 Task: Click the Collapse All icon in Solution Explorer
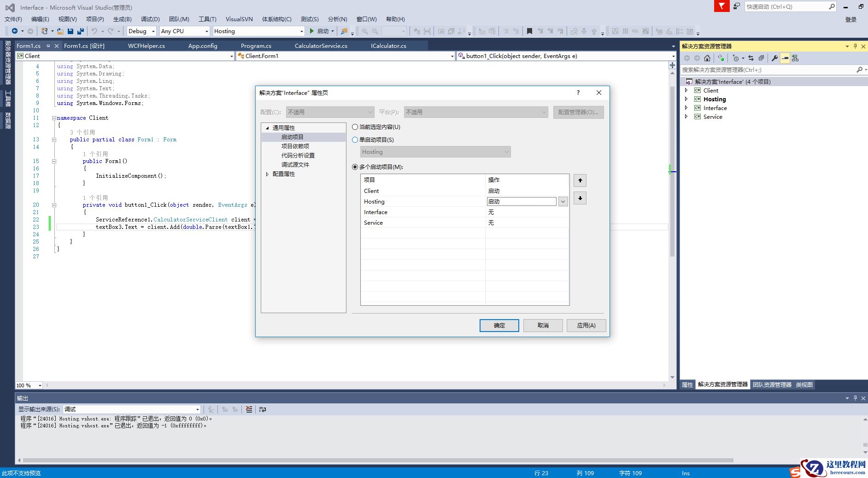click(x=761, y=58)
